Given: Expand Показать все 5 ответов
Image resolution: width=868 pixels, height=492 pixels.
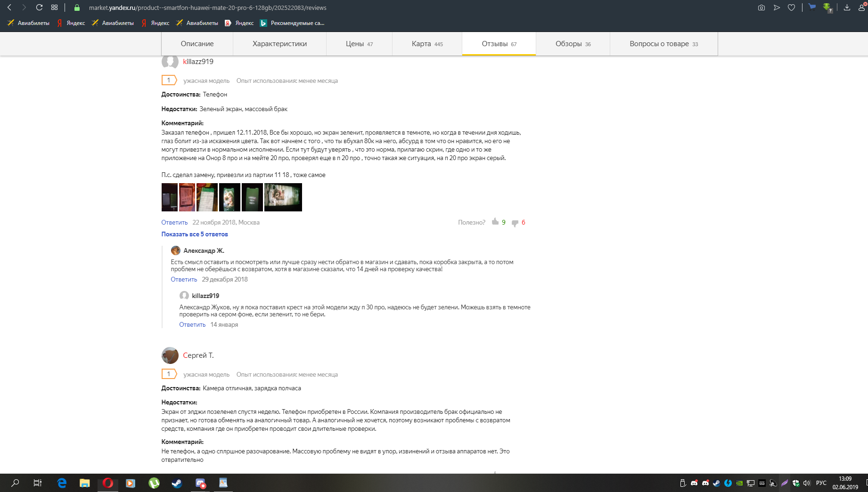Looking at the screenshot, I should click(x=195, y=234).
